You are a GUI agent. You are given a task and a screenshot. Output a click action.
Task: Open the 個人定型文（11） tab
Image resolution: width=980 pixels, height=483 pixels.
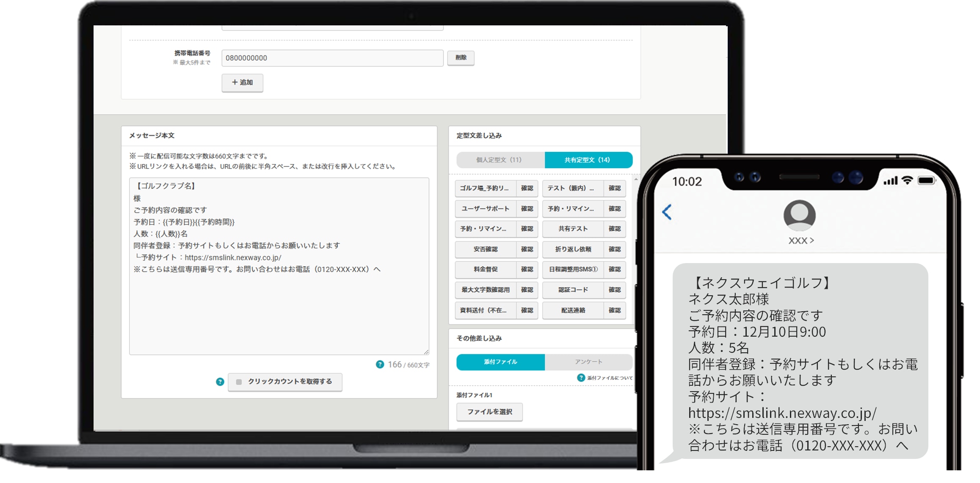click(499, 160)
